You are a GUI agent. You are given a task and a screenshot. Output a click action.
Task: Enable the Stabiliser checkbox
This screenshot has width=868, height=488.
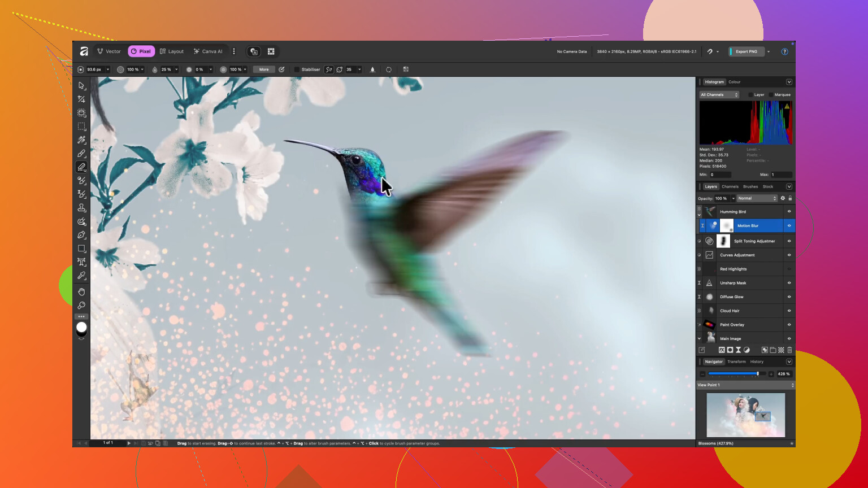(x=297, y=69)
